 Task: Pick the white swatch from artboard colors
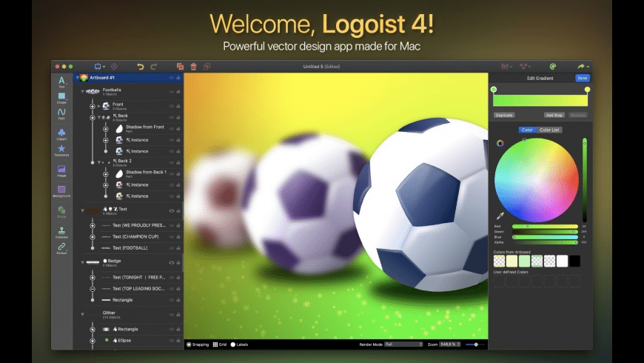[x=563, y=261]
